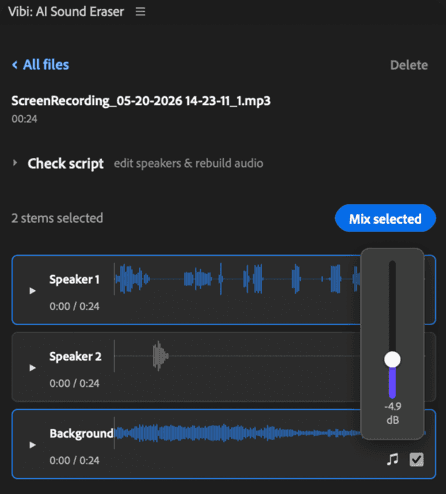Expand the Check script section
Viewport: 446px width, 494px height.
pyautogui.click(x=15, y=163)
